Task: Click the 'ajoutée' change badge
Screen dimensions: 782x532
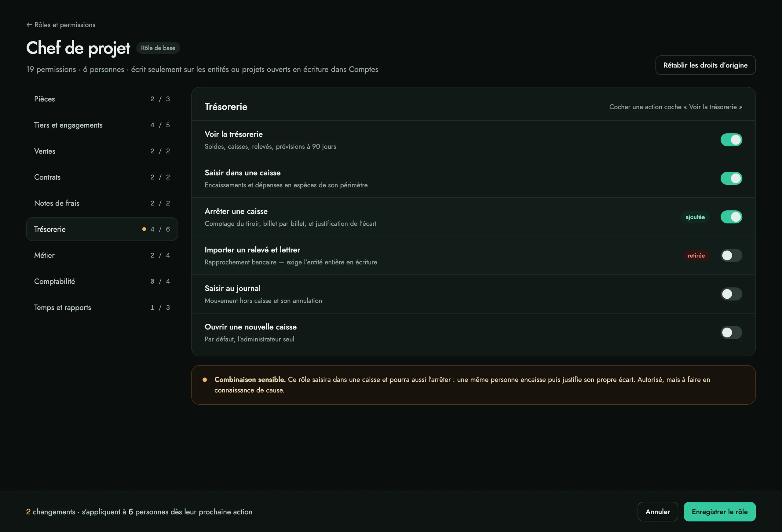Action: tap(695, 217)
